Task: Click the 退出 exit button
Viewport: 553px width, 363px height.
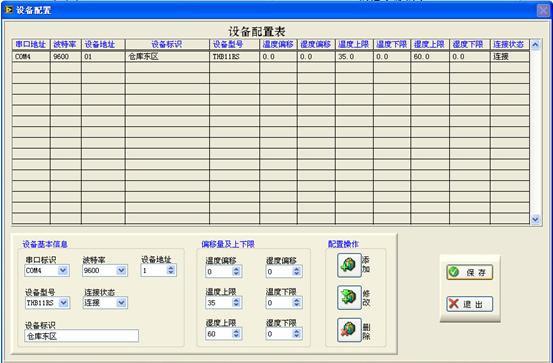Action: tap(469, 304)
